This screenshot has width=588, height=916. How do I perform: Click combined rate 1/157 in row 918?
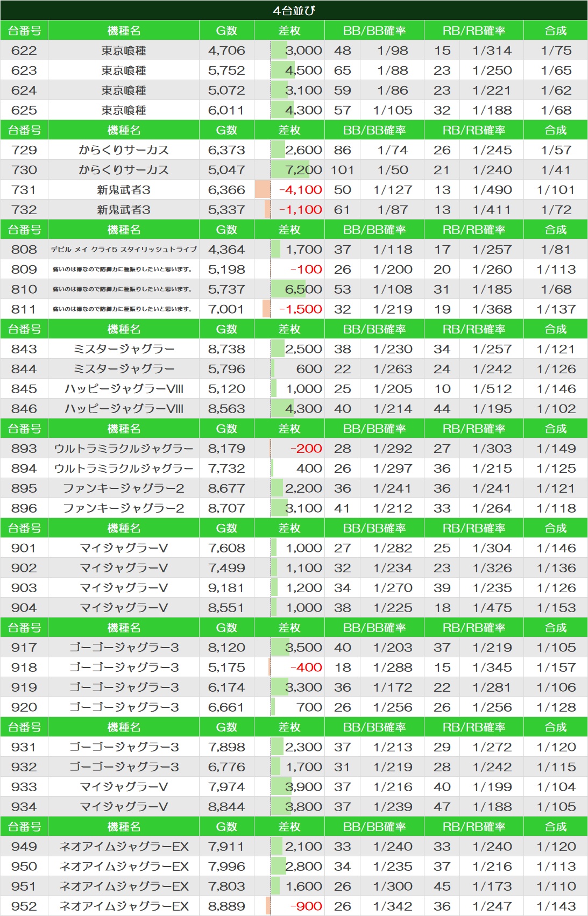tap(556, 668)
